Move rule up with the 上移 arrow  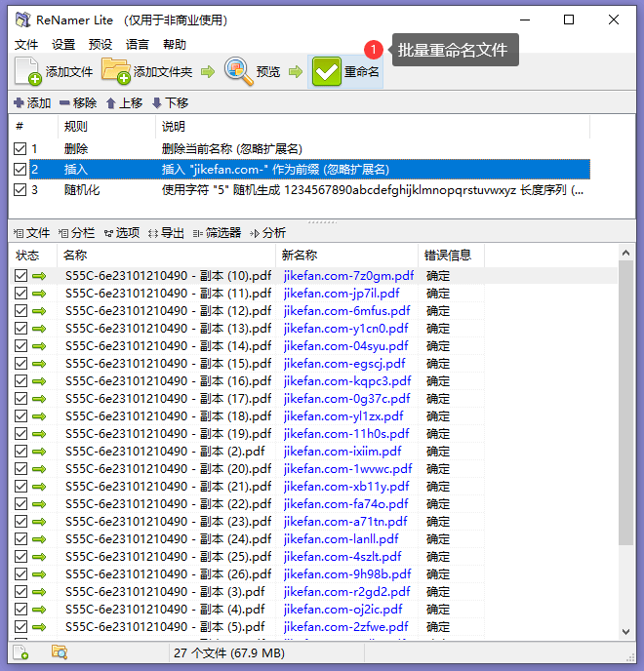pyautogui.click(x=111, y=103)
